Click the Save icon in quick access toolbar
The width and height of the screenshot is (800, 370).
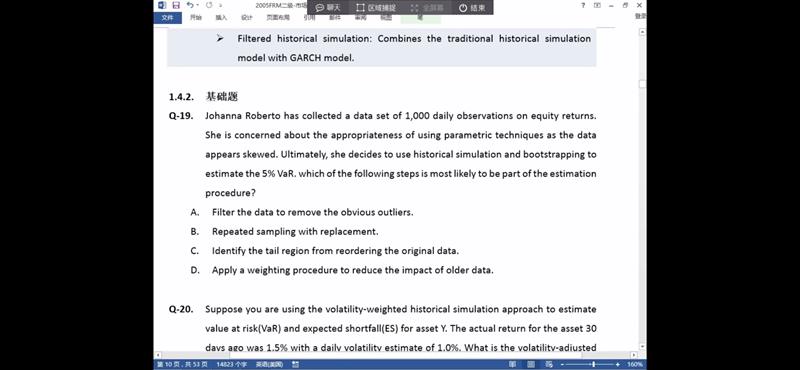pos(176,6)
